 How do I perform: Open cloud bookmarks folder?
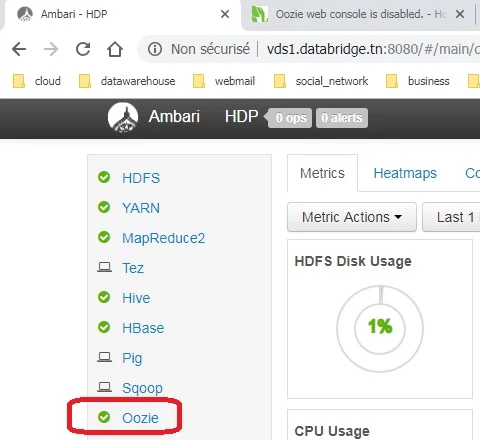pos(37,81)
